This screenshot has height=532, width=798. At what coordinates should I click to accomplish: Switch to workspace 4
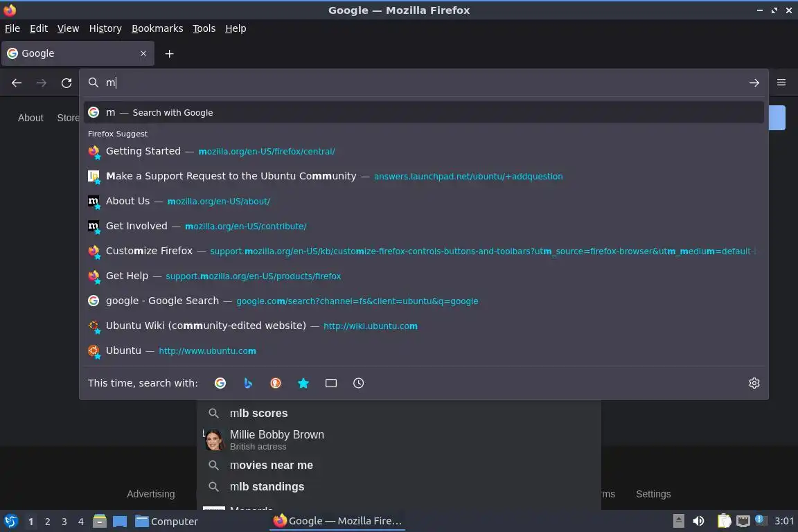pyautogui.click(x=80, y=522)
